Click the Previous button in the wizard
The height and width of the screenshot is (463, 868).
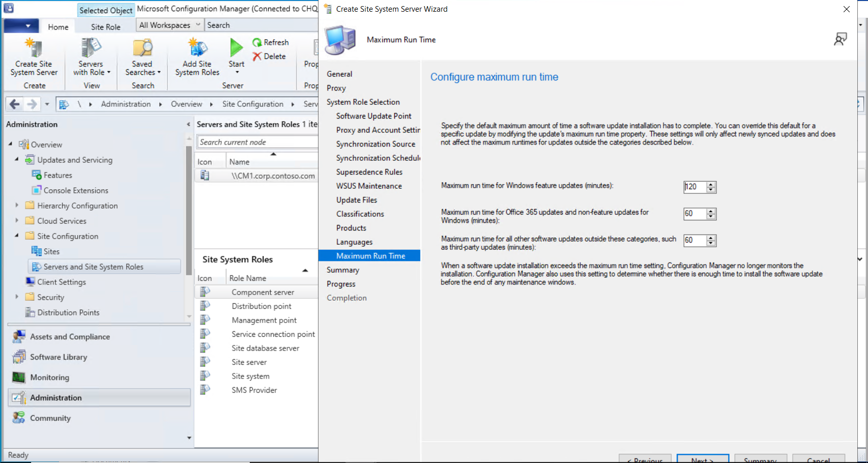pos(645,459)
